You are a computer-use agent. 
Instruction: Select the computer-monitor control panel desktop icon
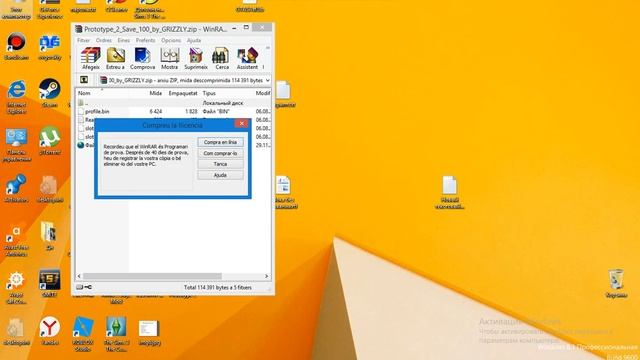click(x=16, y=145)
